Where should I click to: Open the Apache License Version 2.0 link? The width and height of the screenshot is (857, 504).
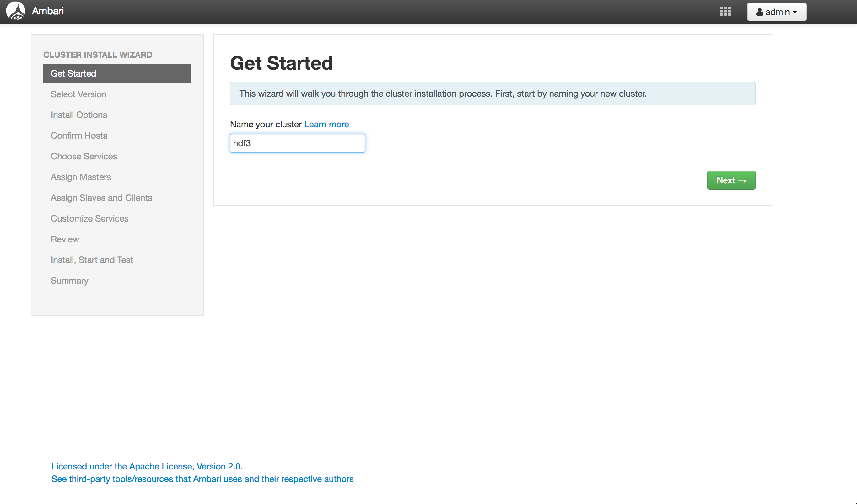tap(147, 466)
